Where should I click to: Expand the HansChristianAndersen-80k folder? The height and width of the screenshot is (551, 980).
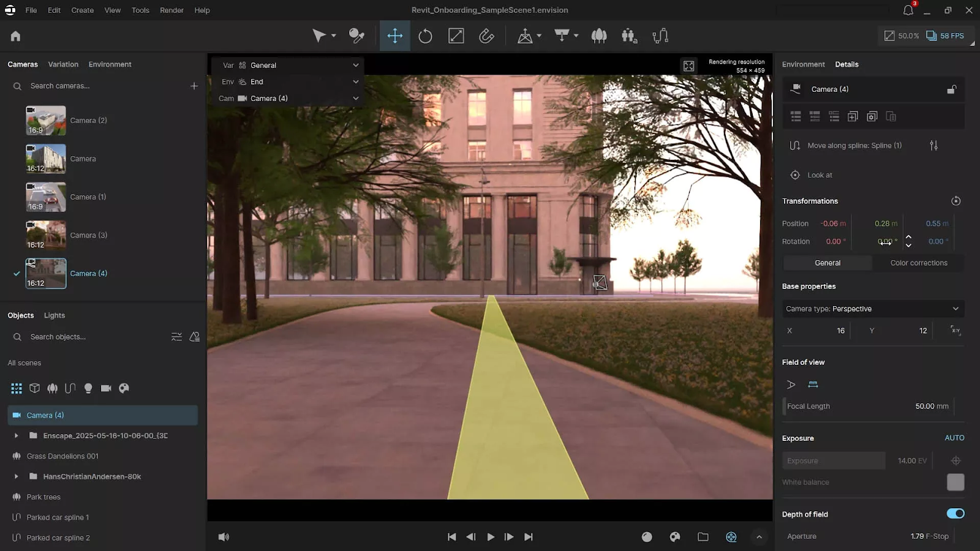[x=16, y=476]
